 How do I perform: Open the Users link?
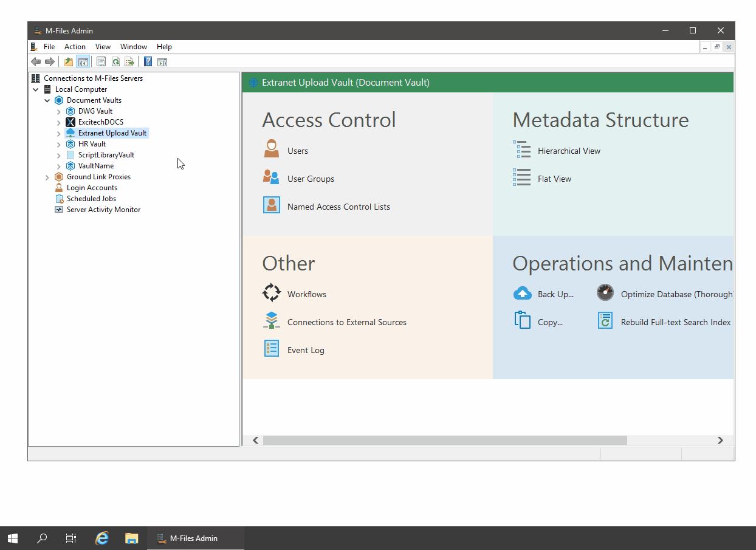click(298, 151)
